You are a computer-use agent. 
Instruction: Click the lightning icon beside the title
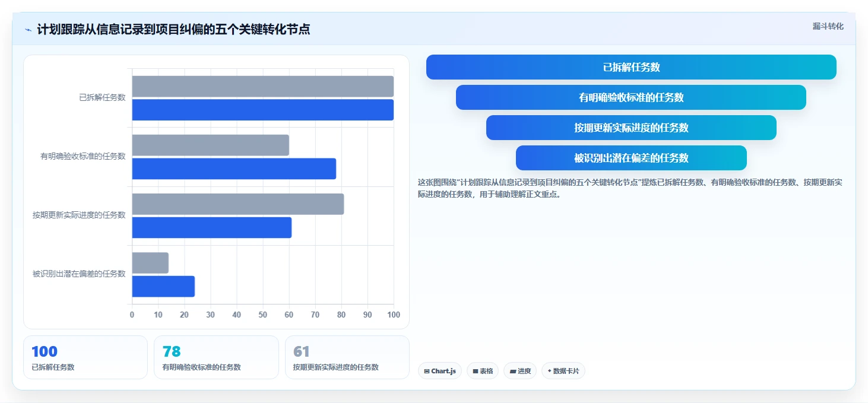(x=28, y=30)
